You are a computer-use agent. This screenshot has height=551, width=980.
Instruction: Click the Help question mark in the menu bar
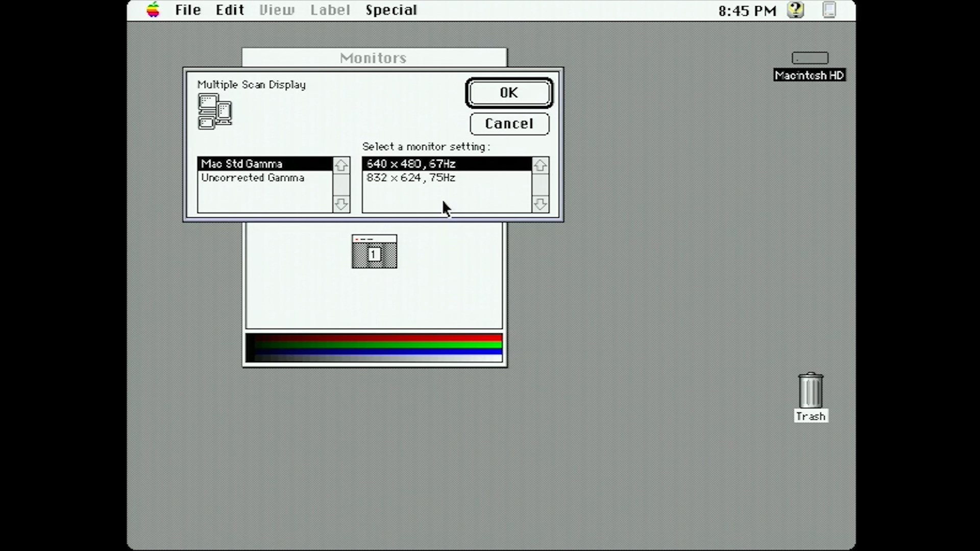point(795,10)
